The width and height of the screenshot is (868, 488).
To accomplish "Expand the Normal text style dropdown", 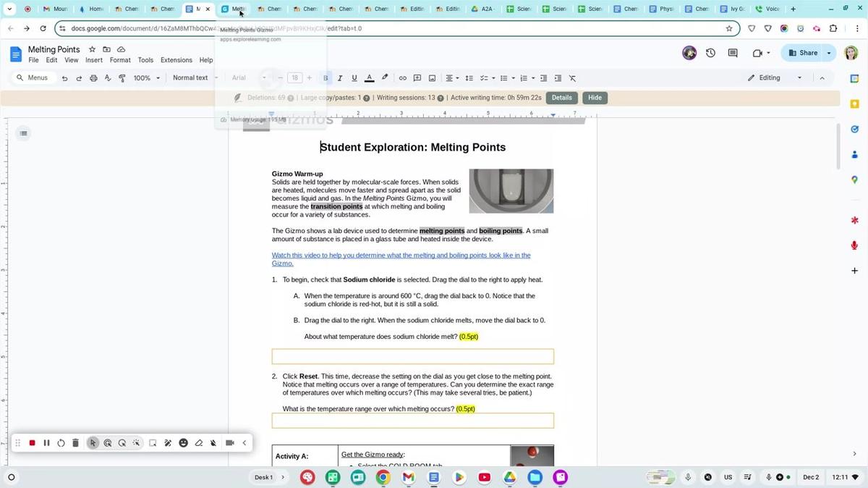I will [195, 78].
